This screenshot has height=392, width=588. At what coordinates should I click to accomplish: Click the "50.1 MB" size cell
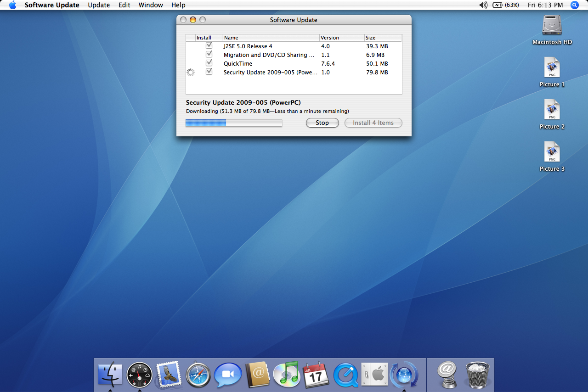[x=377, y=64]
